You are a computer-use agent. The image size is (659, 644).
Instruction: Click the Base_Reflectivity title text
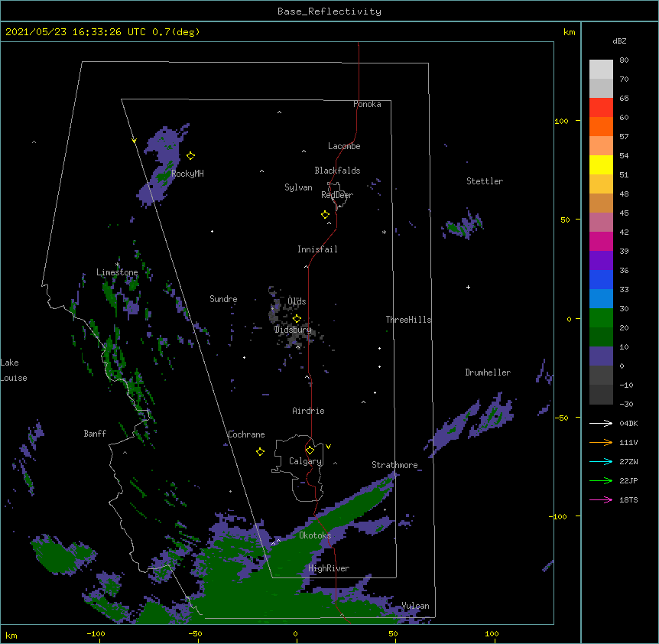coord(329,11)
